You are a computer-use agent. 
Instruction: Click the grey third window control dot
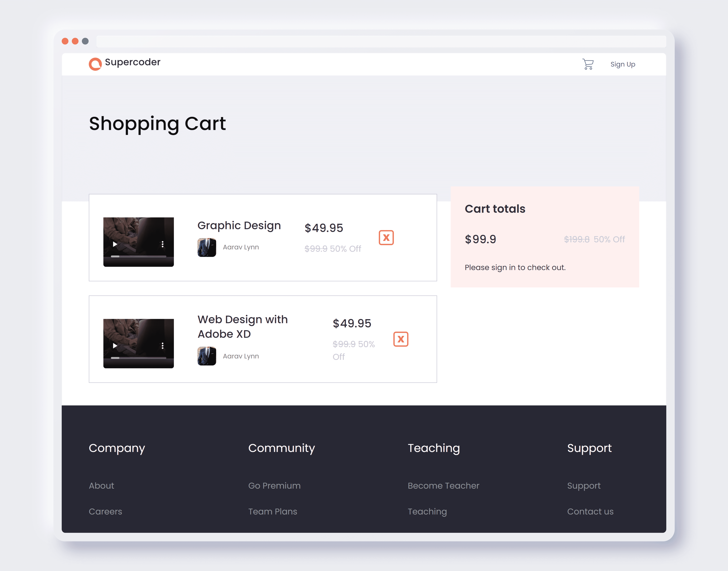pos(85,41)
